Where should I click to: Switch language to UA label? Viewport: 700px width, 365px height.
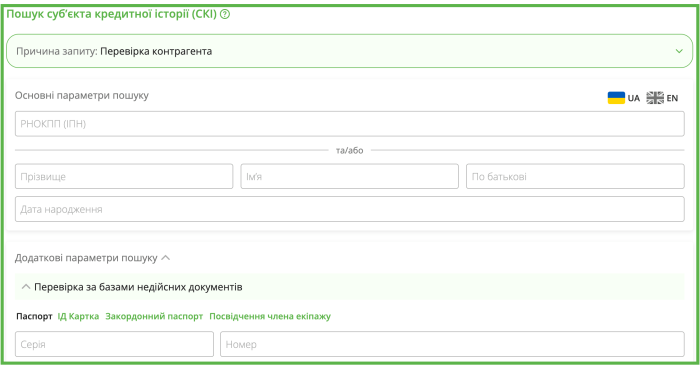(x=633, y=98)
